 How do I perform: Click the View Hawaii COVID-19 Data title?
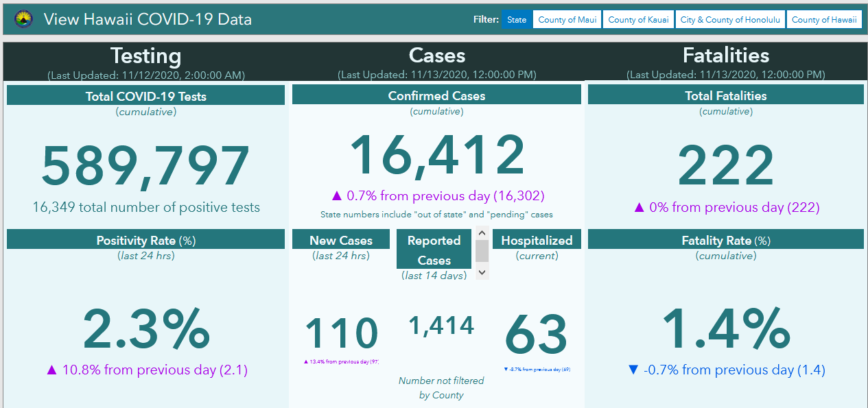[148, 19]
